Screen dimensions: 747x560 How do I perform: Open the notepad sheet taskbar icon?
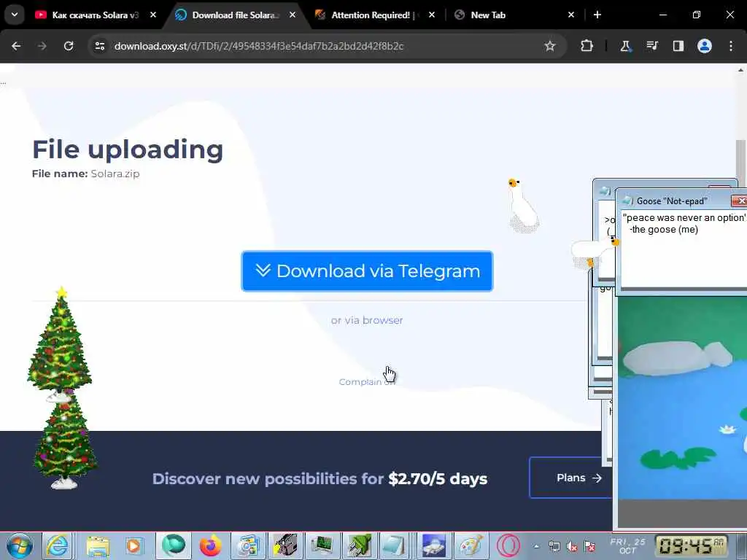click(395, 545)
